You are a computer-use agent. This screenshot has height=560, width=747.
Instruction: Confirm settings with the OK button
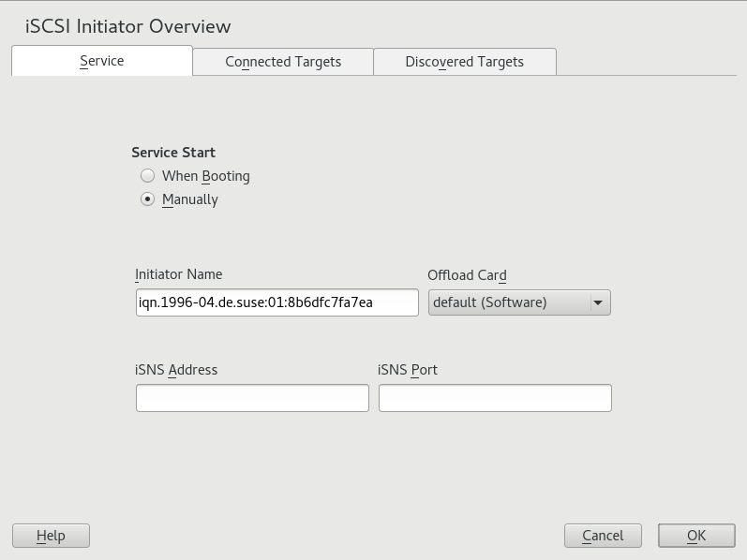click(696, 536)
